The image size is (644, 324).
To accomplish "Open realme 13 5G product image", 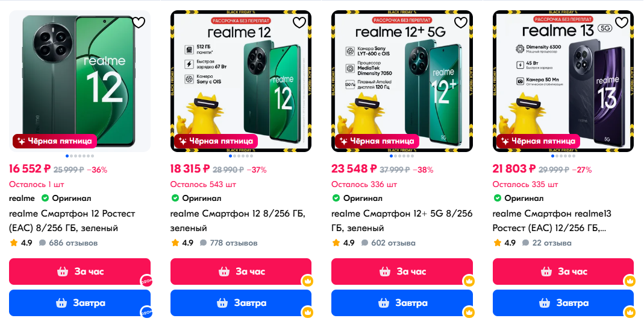I will (x=563, y=81).
